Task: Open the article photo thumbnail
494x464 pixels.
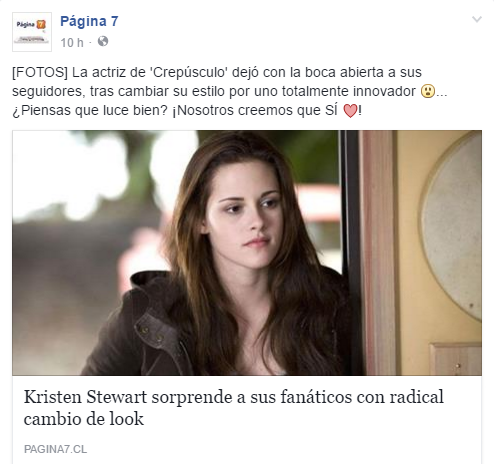Action: (247, 253)
